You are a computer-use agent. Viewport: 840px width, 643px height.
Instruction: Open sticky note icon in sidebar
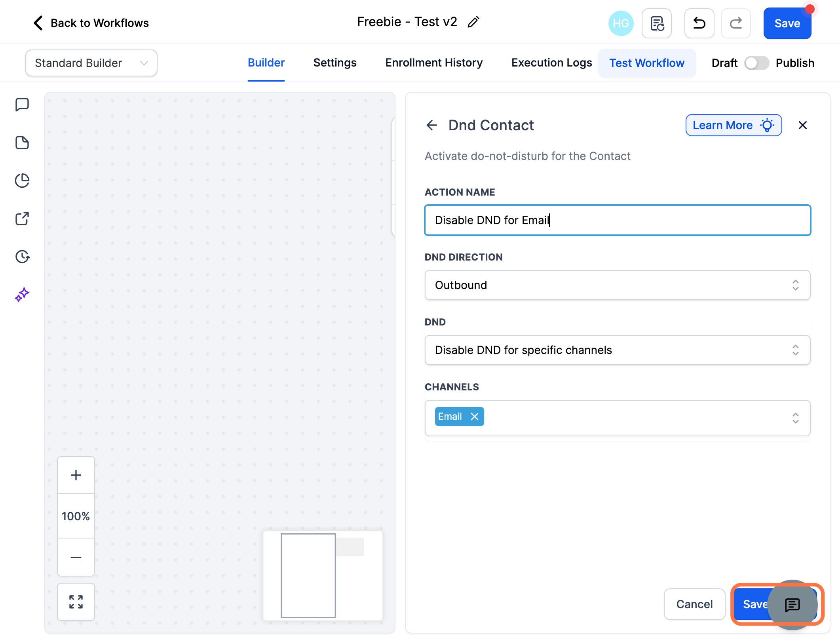tap(22, 143)
